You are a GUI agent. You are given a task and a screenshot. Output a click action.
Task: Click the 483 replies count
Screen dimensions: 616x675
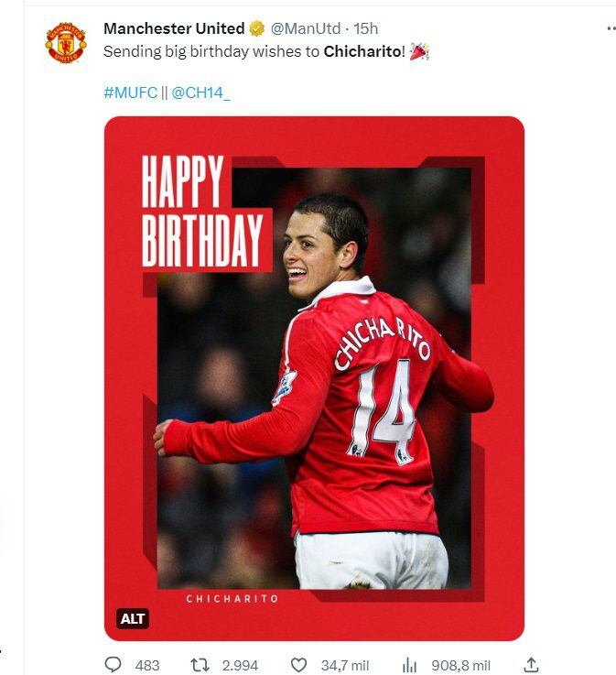click(x=147, y=666)
